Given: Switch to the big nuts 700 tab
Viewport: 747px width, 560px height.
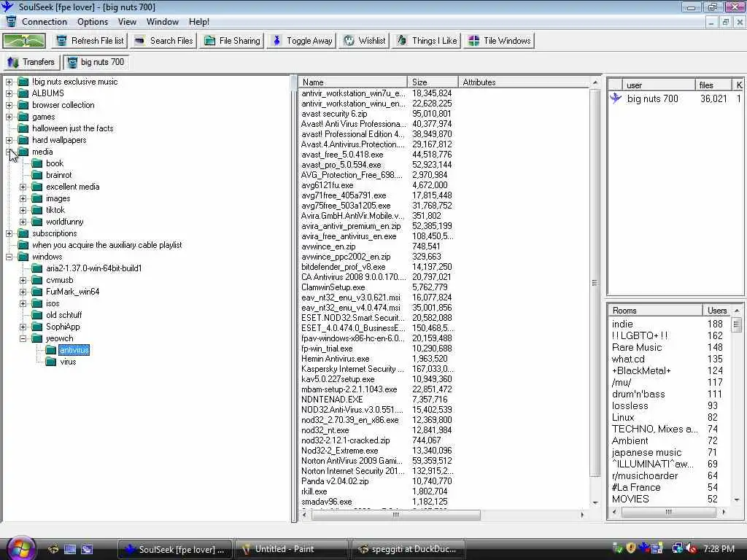Looking at the screenshot, I should pos(97,62).
